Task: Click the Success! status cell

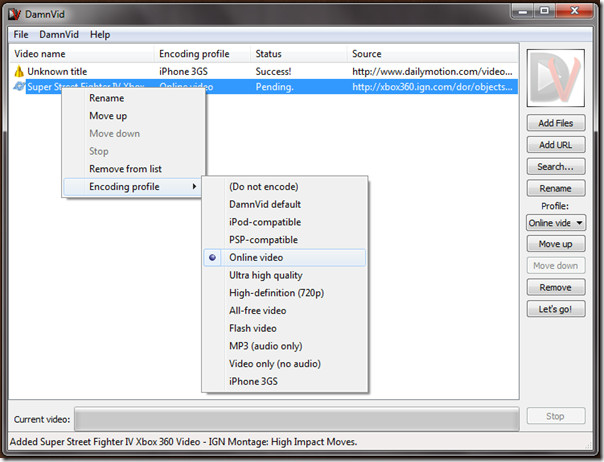Action: point(273,72)
